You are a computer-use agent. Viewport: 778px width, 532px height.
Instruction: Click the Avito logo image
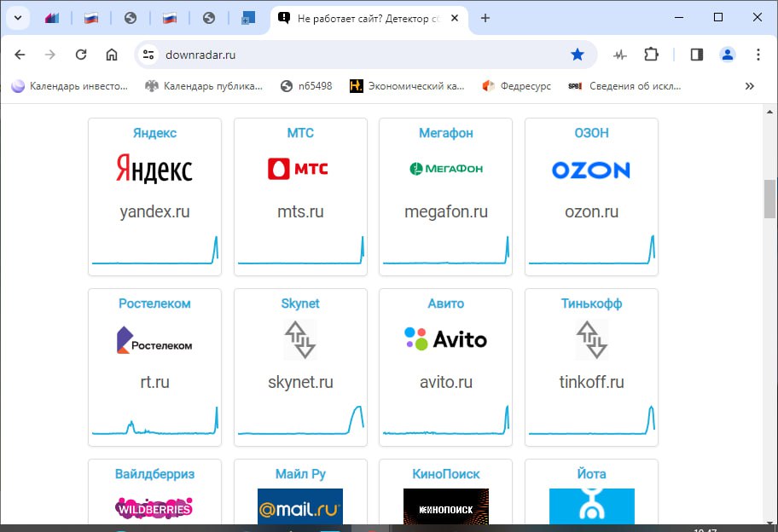pos(445,339)
